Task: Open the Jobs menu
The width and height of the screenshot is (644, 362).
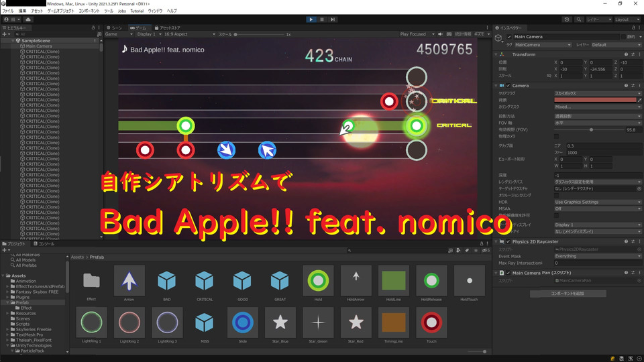Action: [122, 11]
